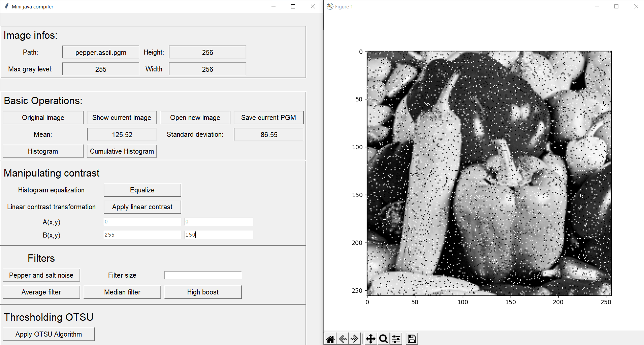Equalize the histogram
644x345 pixels.
point(142,190)
